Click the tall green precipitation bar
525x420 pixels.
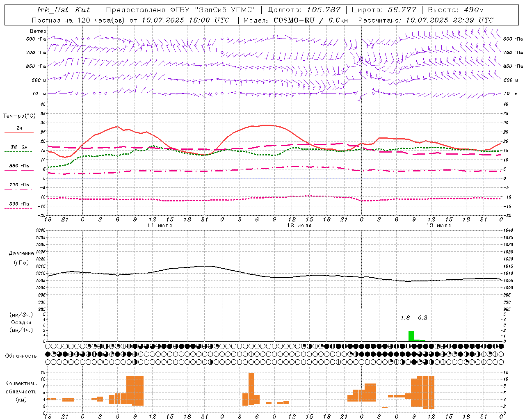tap(411, 336)
